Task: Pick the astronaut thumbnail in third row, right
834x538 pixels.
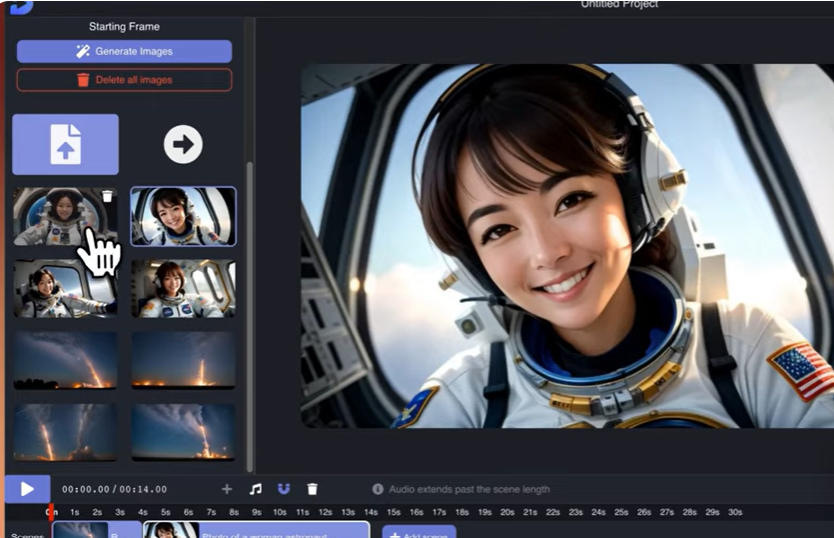Action: (x=183, y=289)
